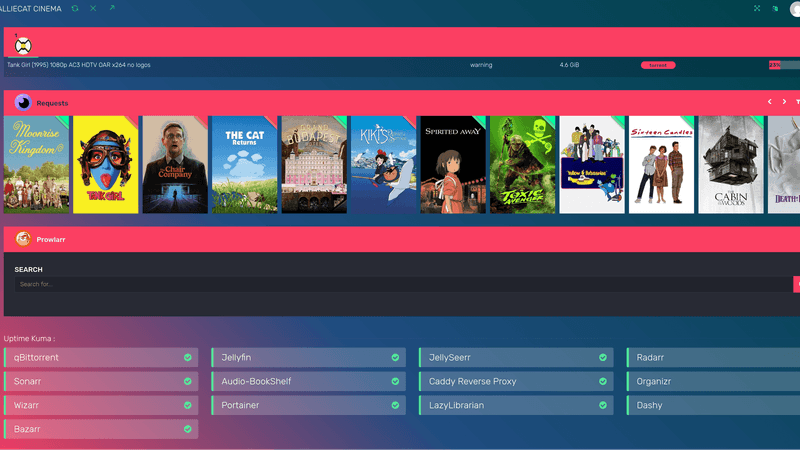The image size is (800, 450).
Task: Focus the Prowlarr search input field
Action: [x=403, y=284]
